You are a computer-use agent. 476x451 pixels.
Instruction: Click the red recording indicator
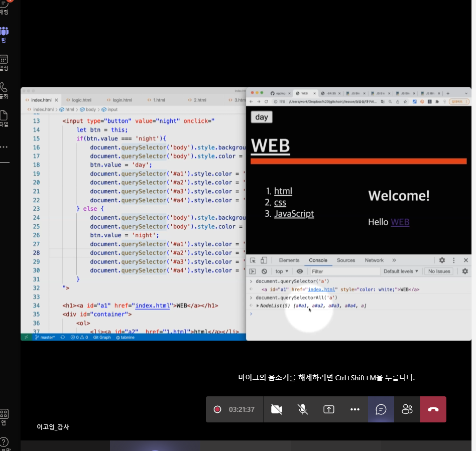217,409
